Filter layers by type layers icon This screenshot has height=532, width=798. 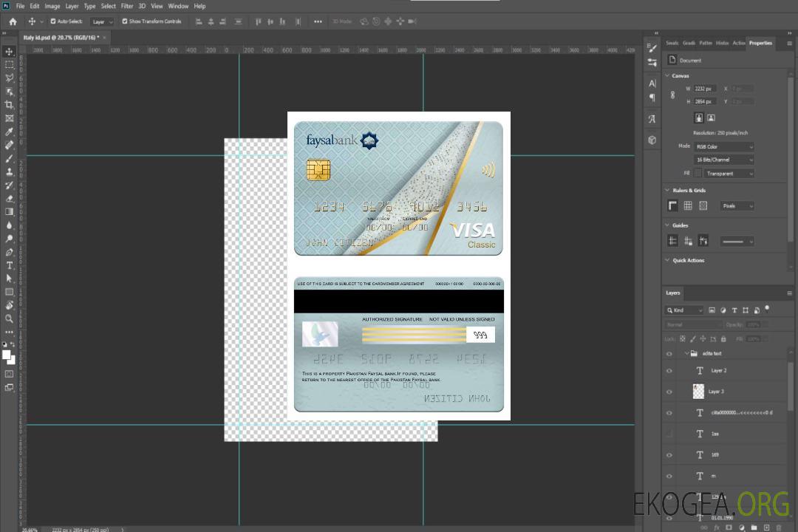click(x=734, y=310)
